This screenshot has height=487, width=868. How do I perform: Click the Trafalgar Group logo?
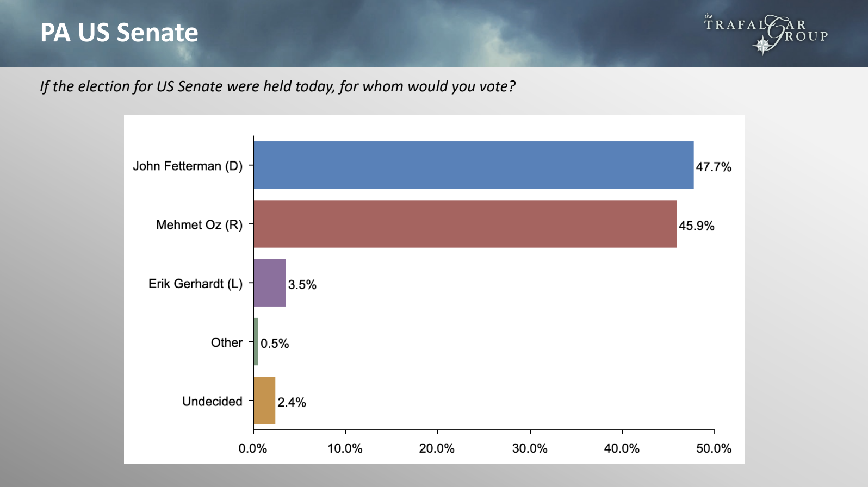point(766,34)
